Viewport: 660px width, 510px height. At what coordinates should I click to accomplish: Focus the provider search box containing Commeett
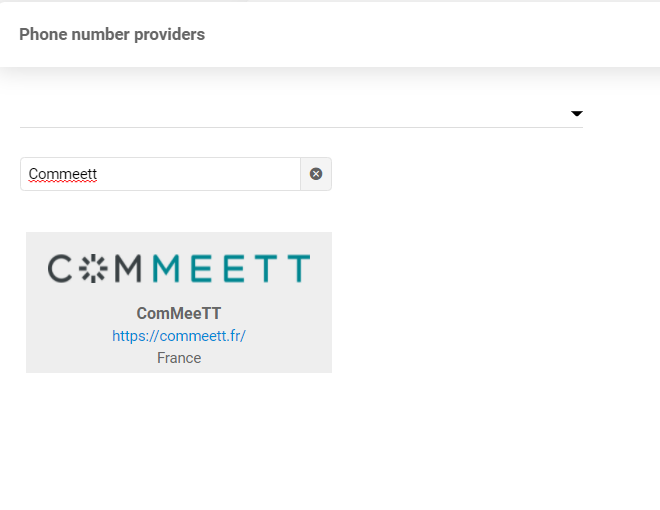pos(160,174)
